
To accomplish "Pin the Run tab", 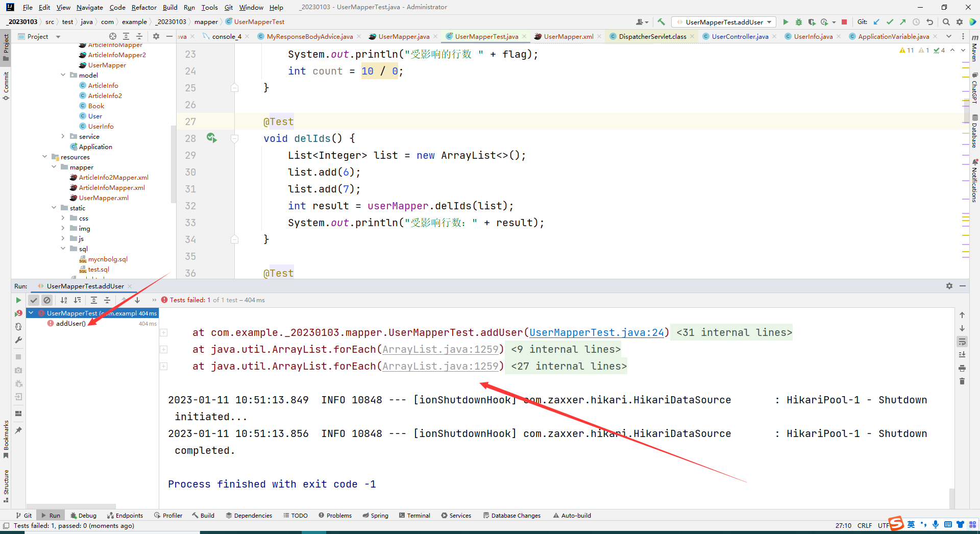I will click(x=18, y=430).
